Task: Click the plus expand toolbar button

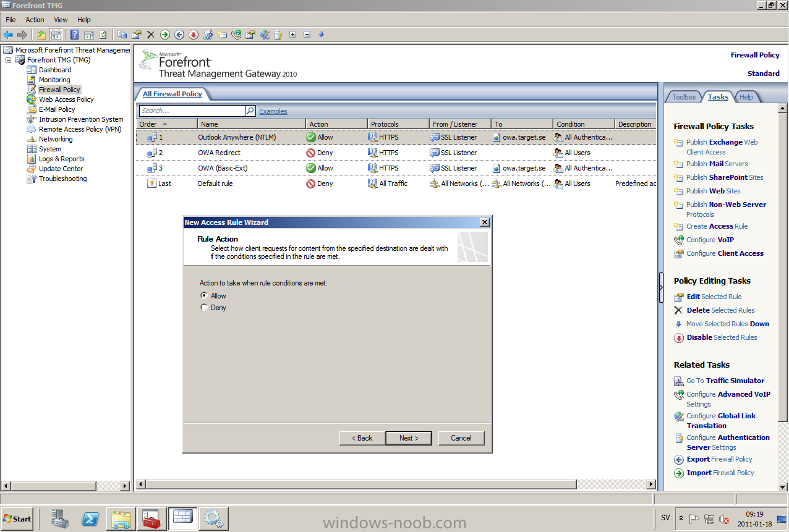Action: pos(292,35)
